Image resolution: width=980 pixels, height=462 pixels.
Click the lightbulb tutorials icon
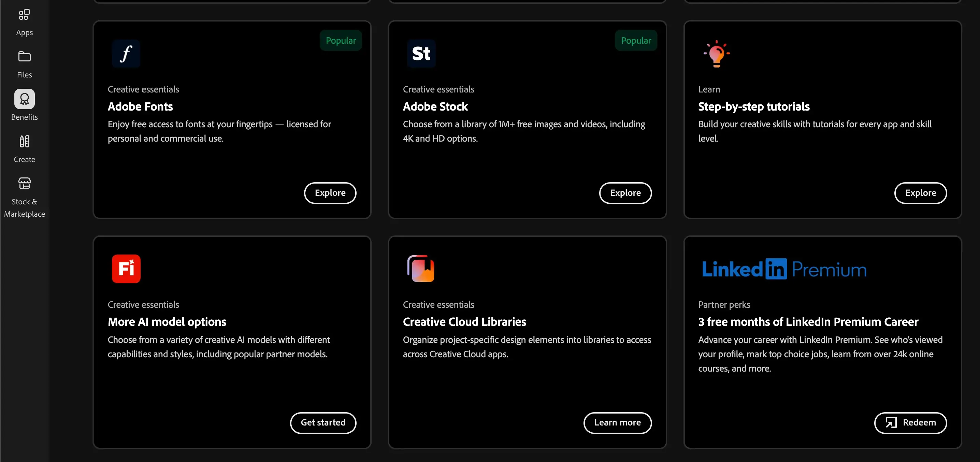[716, 54]
